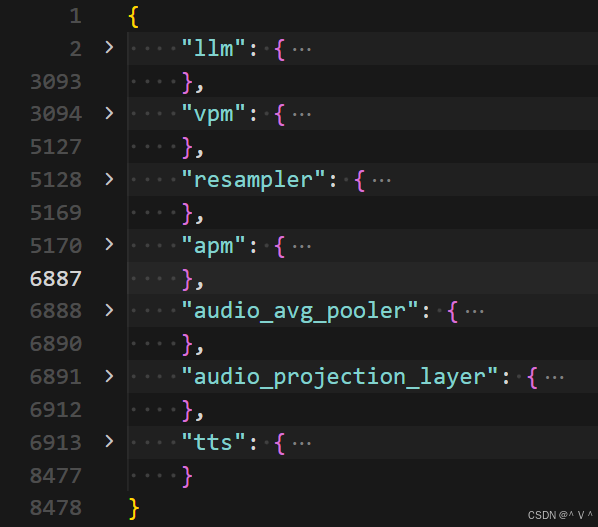
Task: Expand the folded "apm" block chevron
Action: [x=109, y=244]
